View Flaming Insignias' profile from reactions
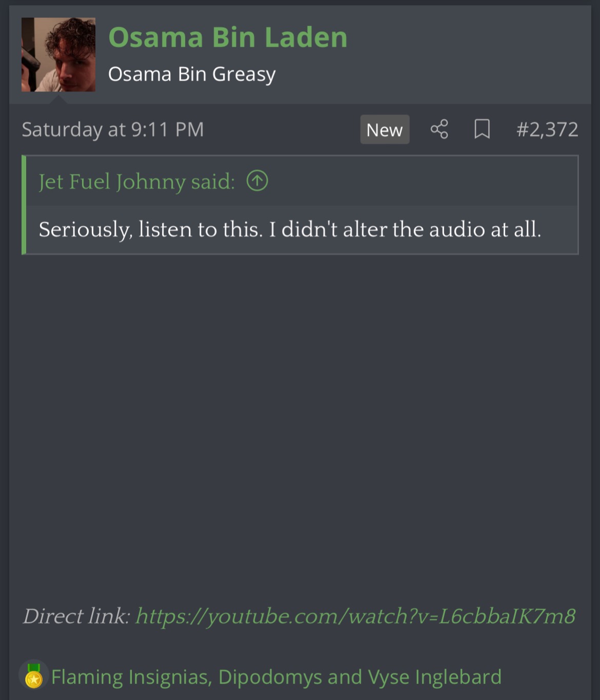 pos(130,677)
